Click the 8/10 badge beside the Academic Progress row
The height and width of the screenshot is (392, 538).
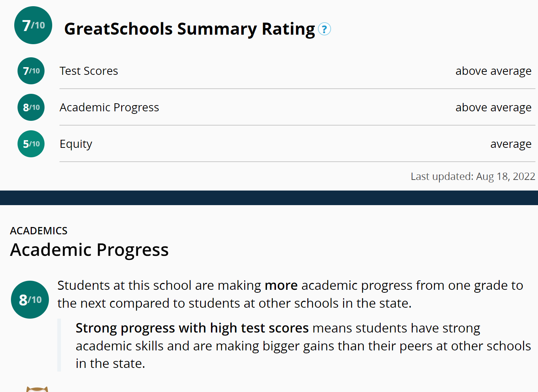click(x=31, y=107)
